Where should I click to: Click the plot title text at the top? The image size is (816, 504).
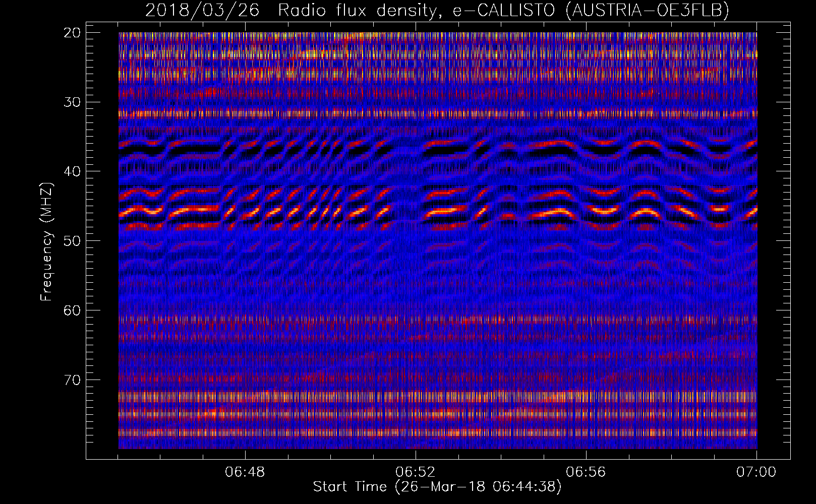point(437,10)
